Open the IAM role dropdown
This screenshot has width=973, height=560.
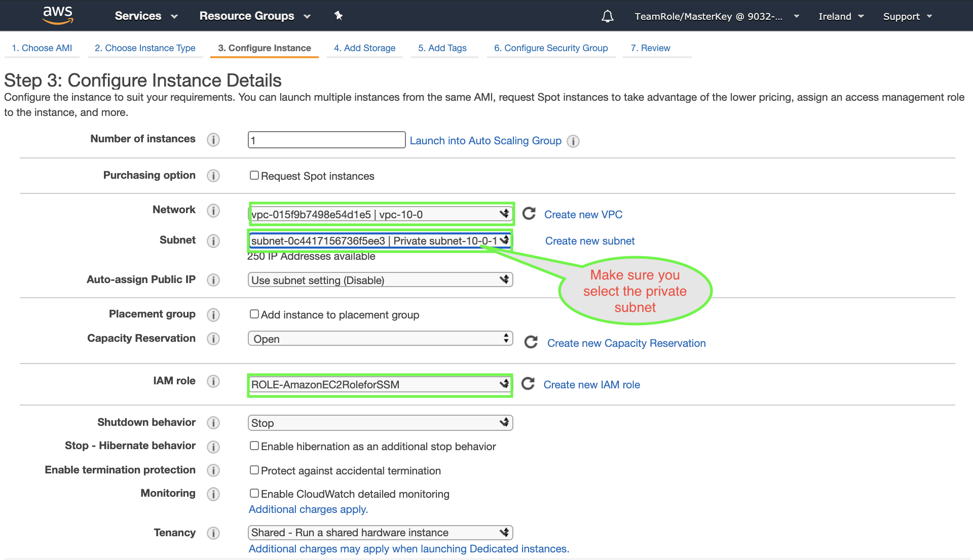coord(380,384)
